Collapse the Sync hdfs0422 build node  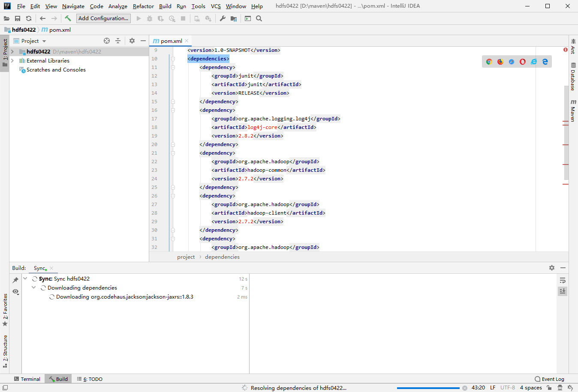click(25, 278)
